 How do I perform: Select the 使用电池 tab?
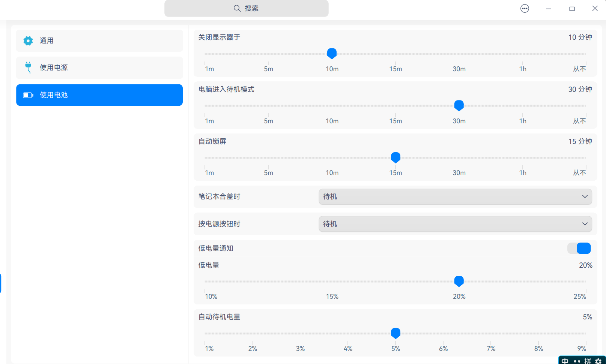coord(99,95)
